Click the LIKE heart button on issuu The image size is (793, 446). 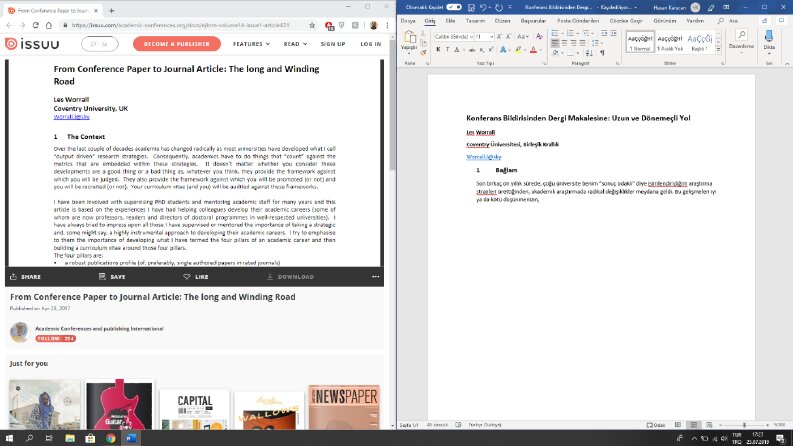click(x=196, y=277)
